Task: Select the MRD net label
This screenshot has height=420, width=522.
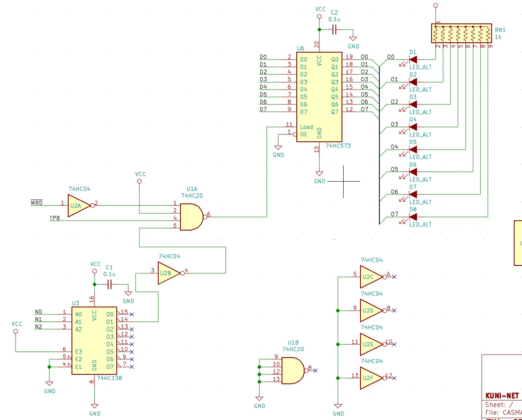Action: (x=37, y=203)
